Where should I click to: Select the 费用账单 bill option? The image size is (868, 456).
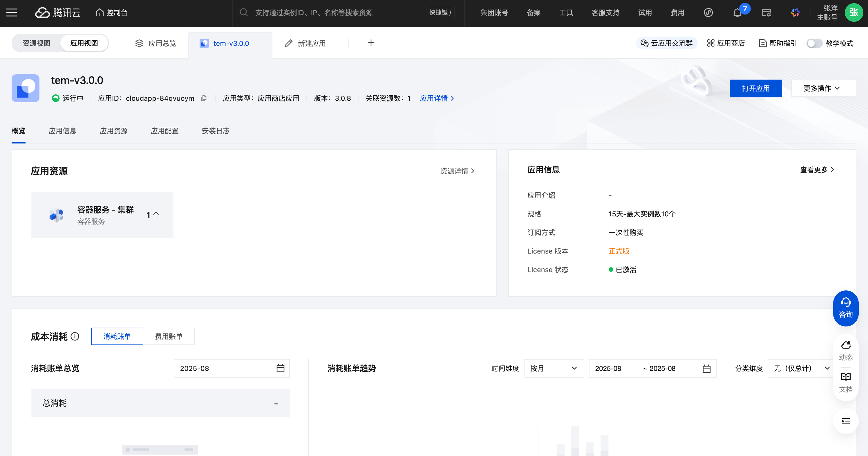[169, 336]
